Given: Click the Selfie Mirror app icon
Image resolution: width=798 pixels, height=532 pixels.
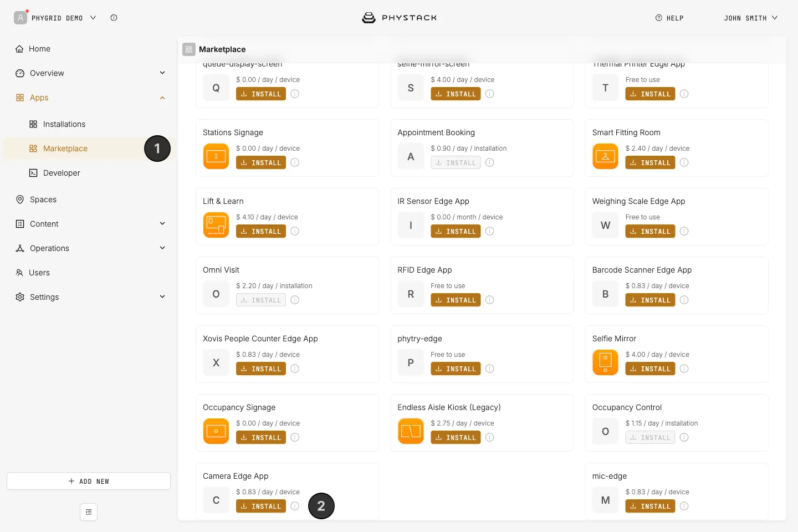Looking at the screenshot, I should 605,362.
